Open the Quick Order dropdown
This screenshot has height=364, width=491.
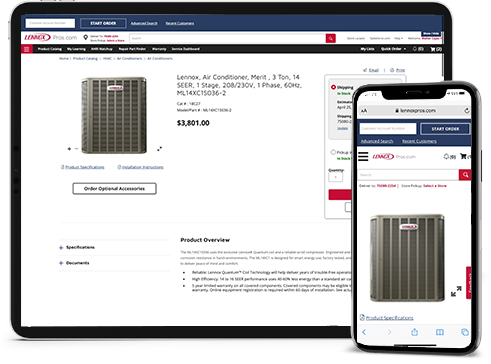(394, 49)
